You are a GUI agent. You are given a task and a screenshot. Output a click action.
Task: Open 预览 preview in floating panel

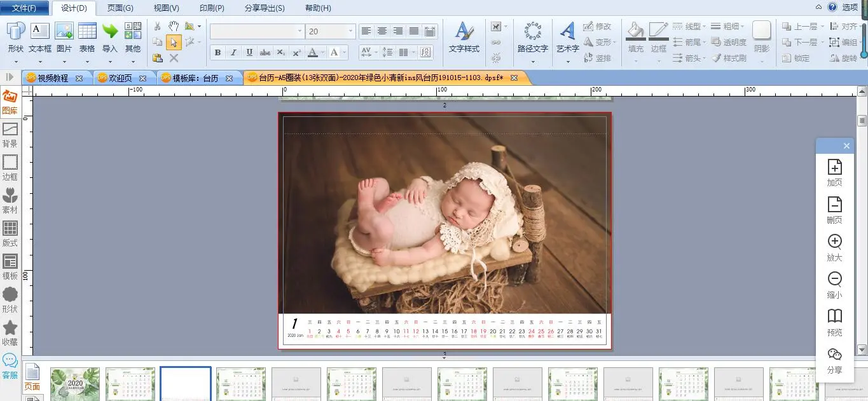click(x=834, y=322)
